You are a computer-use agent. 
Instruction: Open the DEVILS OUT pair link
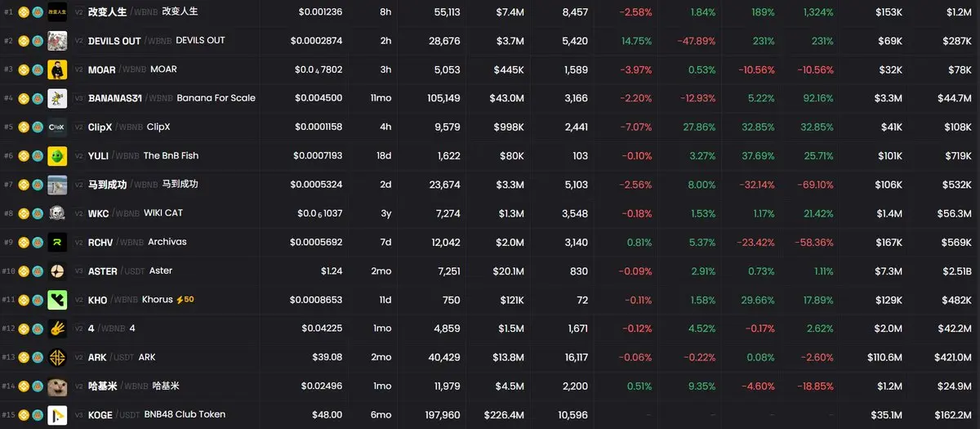point(157,41)
